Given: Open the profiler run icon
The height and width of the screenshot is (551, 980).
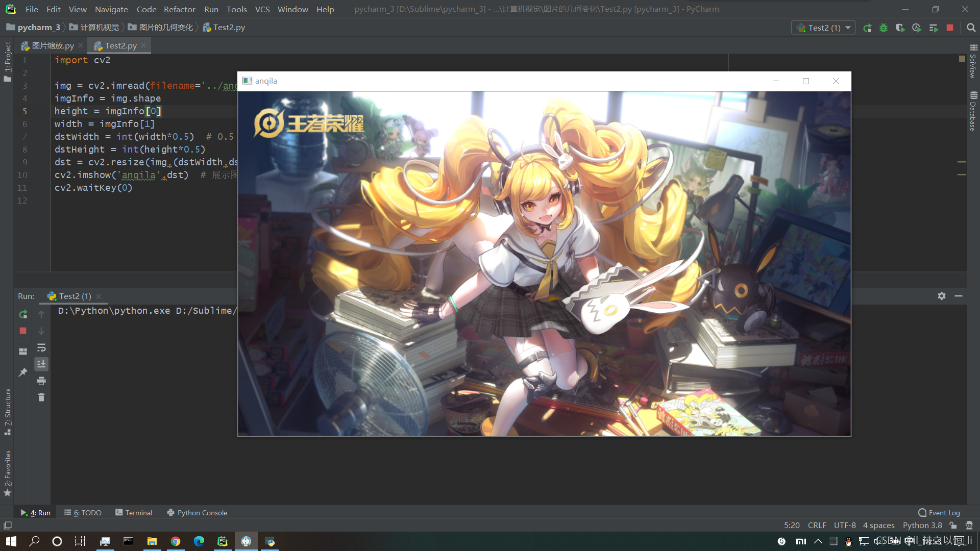Looking at the screenshot, I should (x=917, y=28).
